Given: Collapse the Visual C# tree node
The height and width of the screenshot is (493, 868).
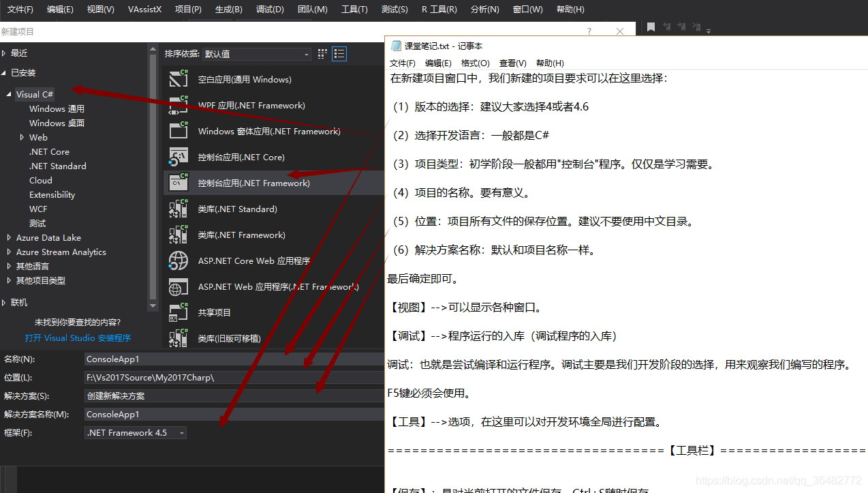Looking at the screenshot, I should coord(9,95).
